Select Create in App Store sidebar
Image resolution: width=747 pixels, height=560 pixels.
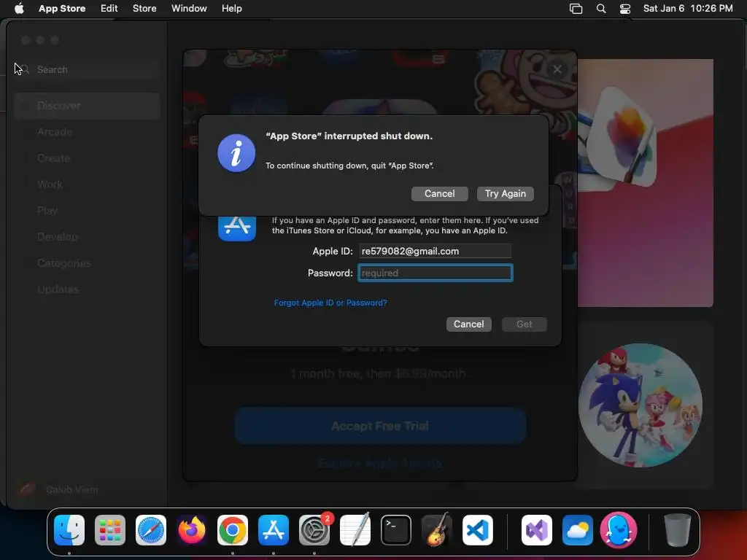click(x=88, y=158)
